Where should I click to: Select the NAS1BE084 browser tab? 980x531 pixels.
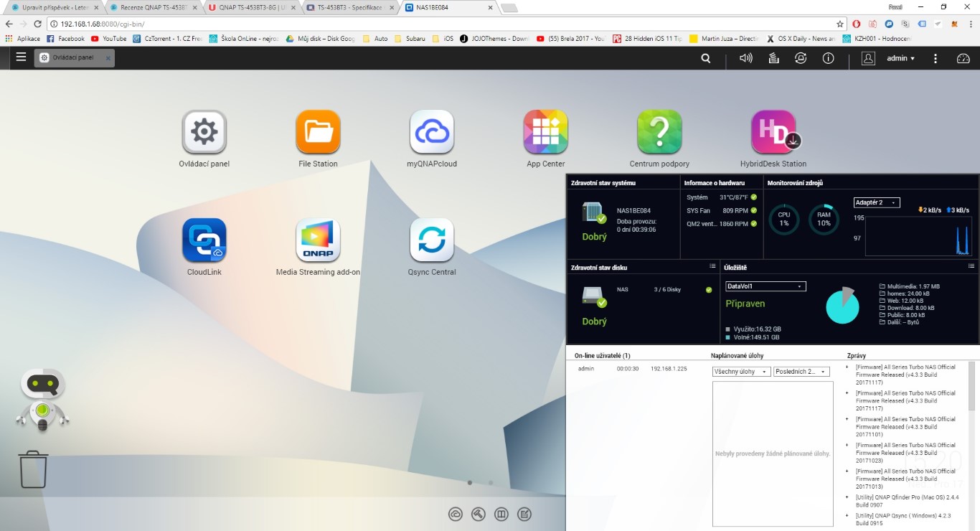(x=448, y=7)
